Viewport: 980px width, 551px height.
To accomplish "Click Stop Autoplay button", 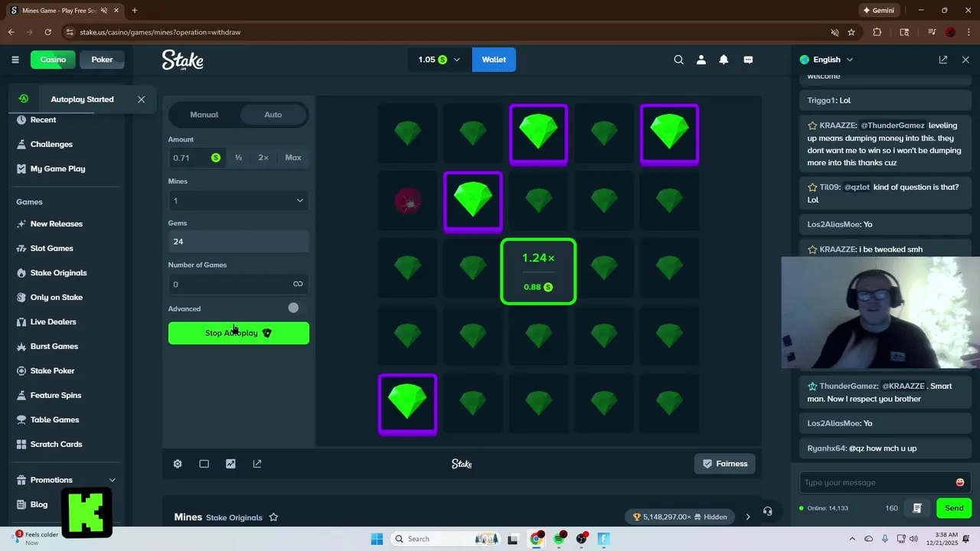I will pos(239,333).
